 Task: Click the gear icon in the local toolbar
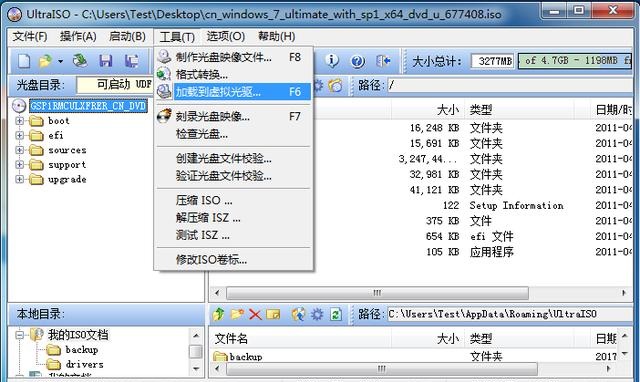[x=317, y=314]
